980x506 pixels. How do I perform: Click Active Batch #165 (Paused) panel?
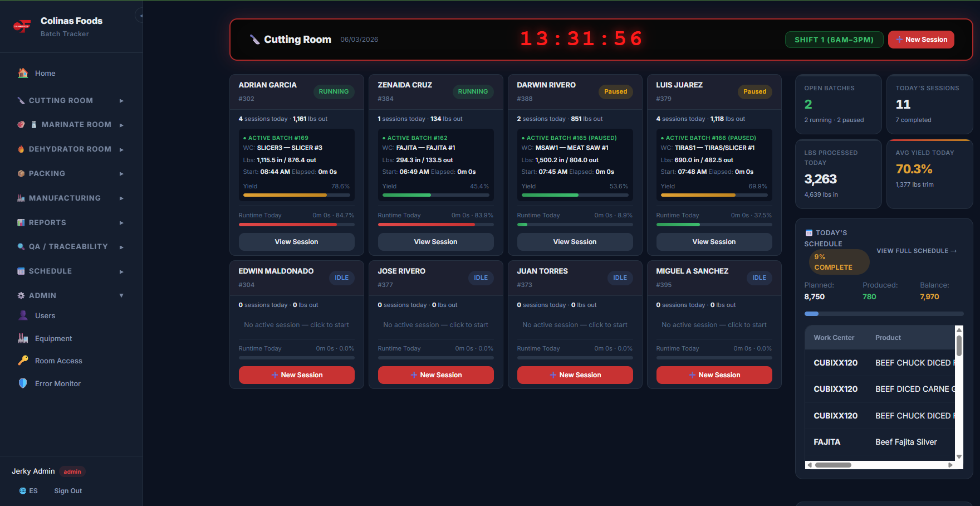click(x=575, y=165)
